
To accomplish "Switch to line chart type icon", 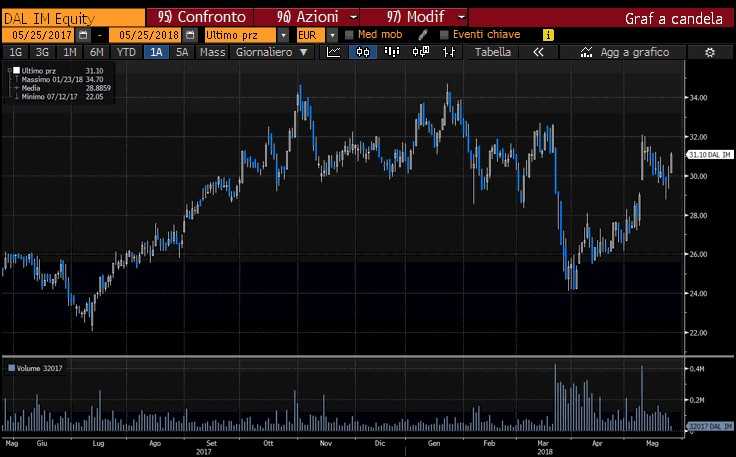I will [x=334, y=52].
